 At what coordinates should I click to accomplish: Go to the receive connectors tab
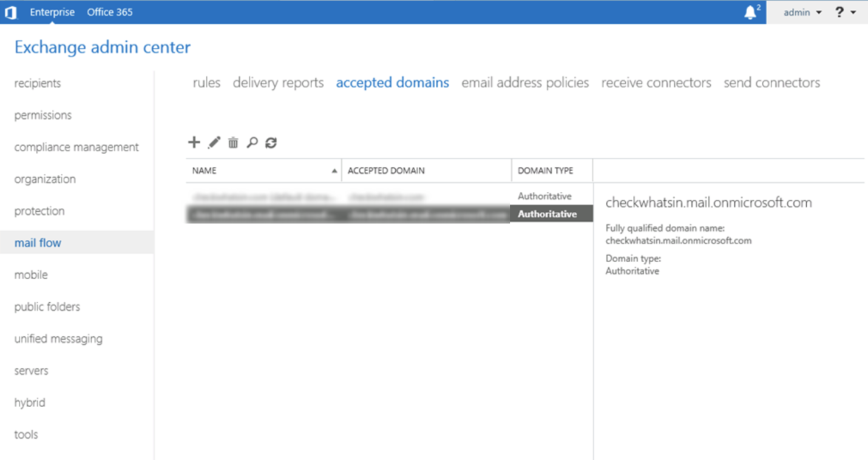pyautogui.click(x=656, y=83)
